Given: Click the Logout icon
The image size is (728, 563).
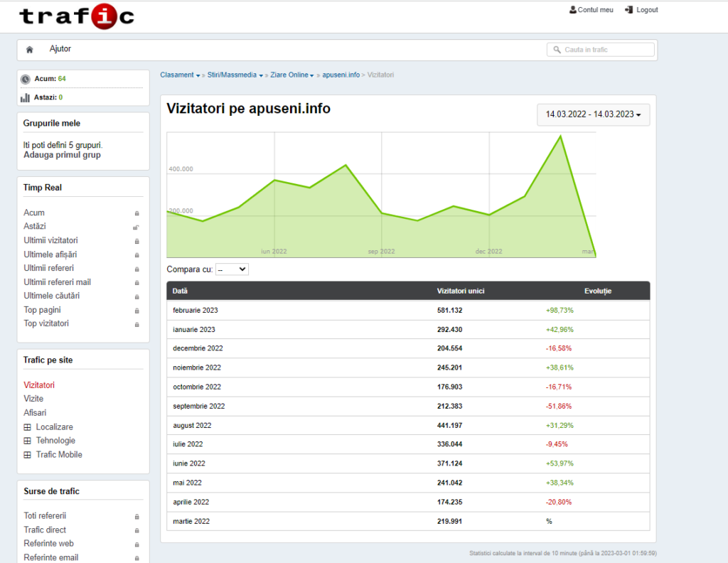Looking at the screenshot, I should [629, 10].
